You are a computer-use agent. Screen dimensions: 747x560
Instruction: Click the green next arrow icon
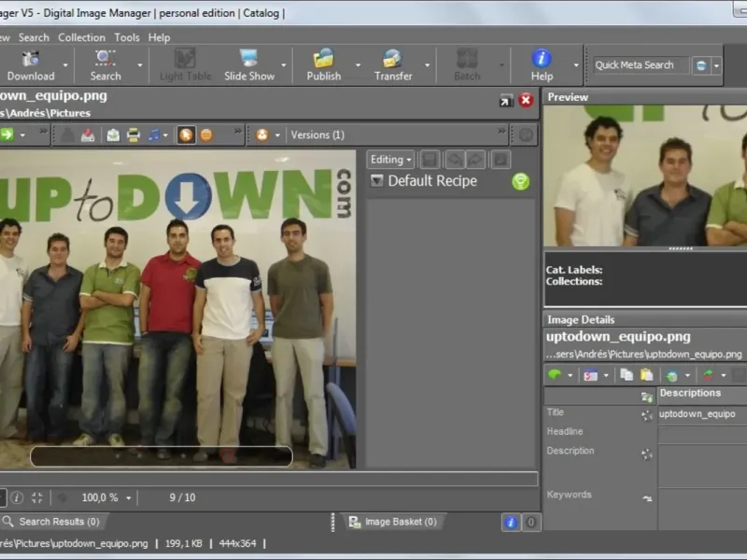[x=7, y=134]
